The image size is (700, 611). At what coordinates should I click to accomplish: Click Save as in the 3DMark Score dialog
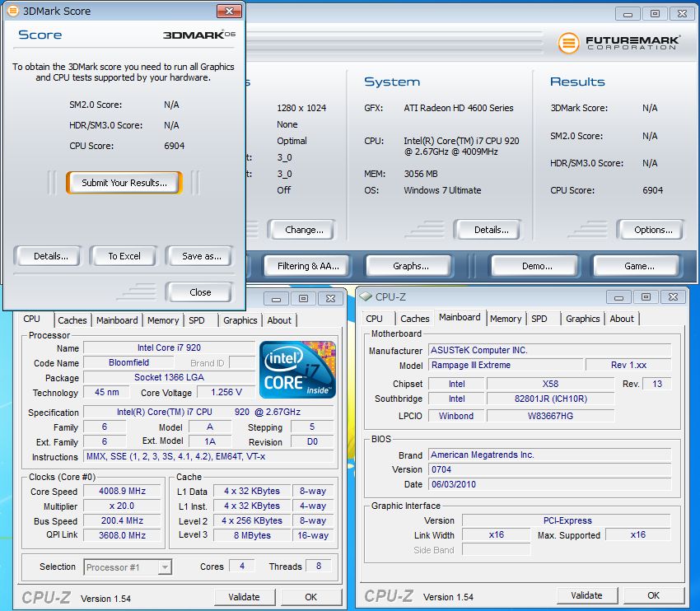tap(202, 256)
